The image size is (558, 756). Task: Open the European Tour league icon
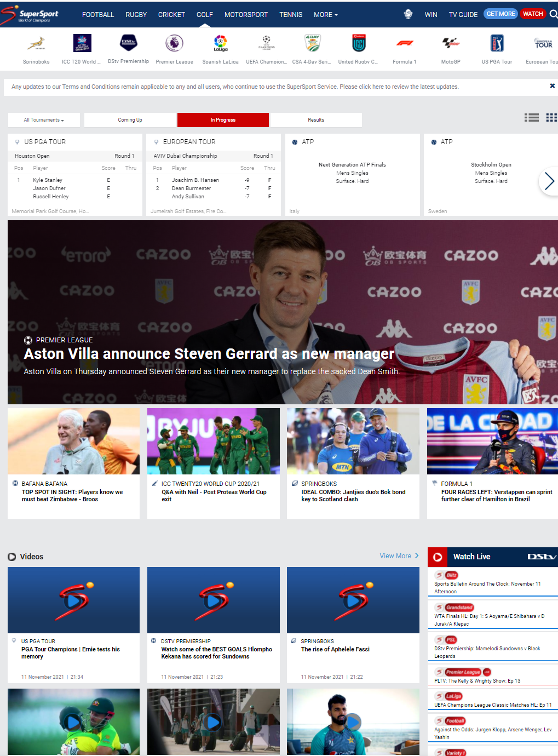pos(543,43)
